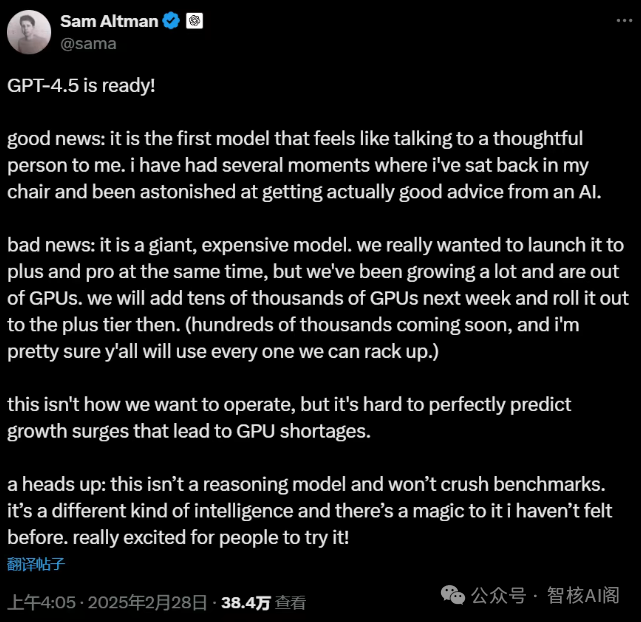Click Sam Altman's profile avatar
641x622 pixels.
click(29, 32)
